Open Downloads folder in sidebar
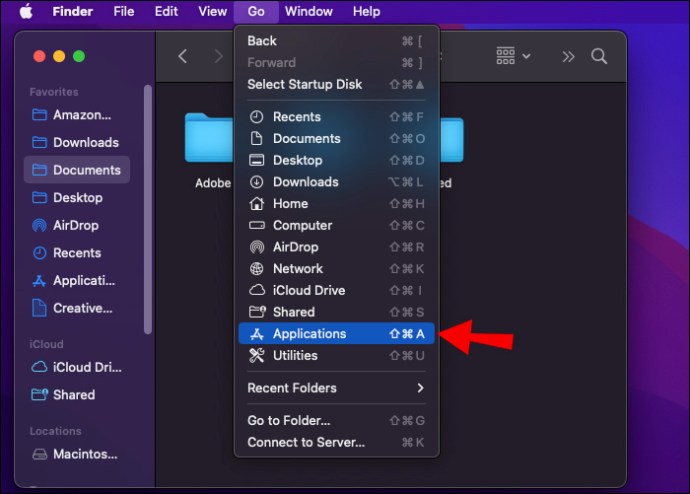The width and height of the screenshot is (690, 494). click(85, 142)
